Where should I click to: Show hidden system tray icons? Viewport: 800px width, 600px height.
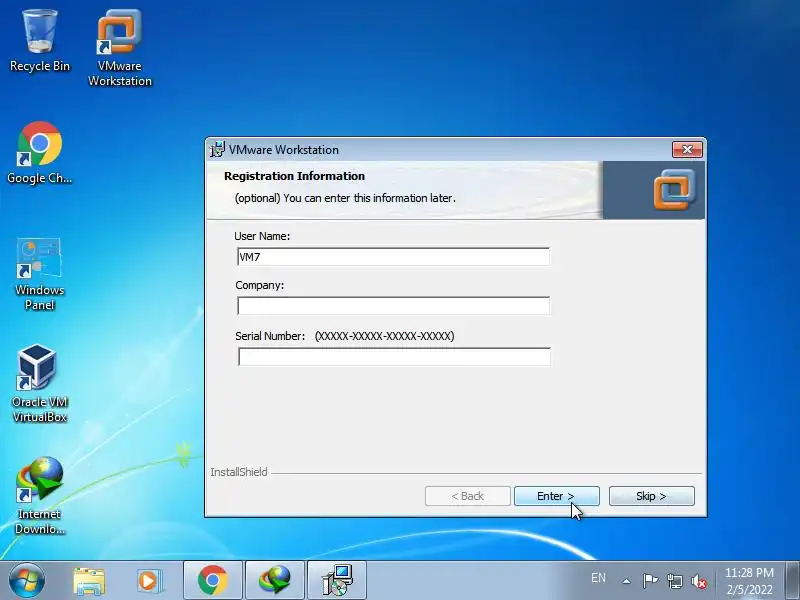tap(627, 581)
